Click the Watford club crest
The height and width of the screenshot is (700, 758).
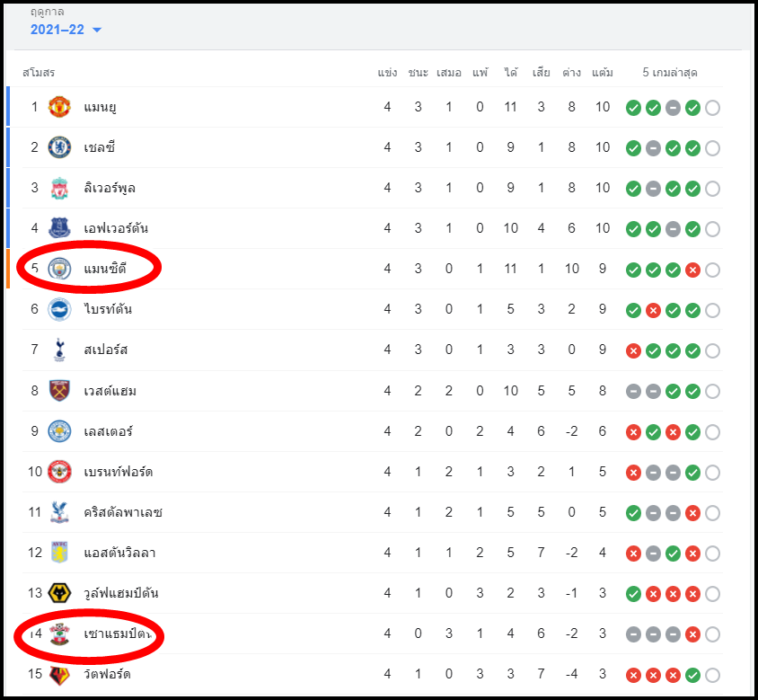click(59, 674)
